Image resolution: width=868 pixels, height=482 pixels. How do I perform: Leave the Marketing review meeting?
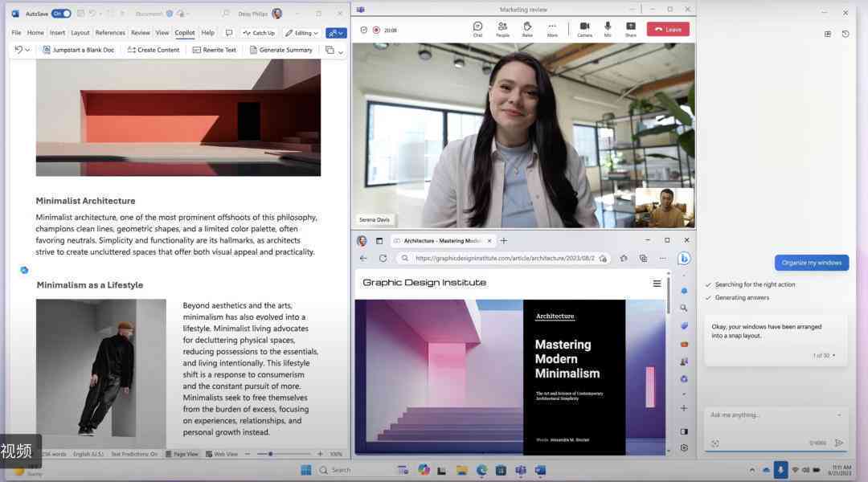(x=668, y=30)
